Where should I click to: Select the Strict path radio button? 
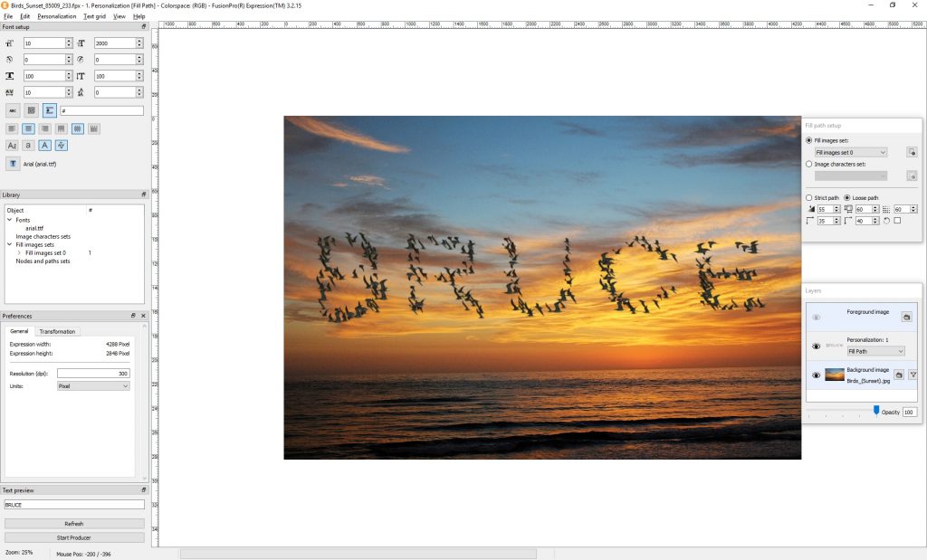[x=808, y=197]
